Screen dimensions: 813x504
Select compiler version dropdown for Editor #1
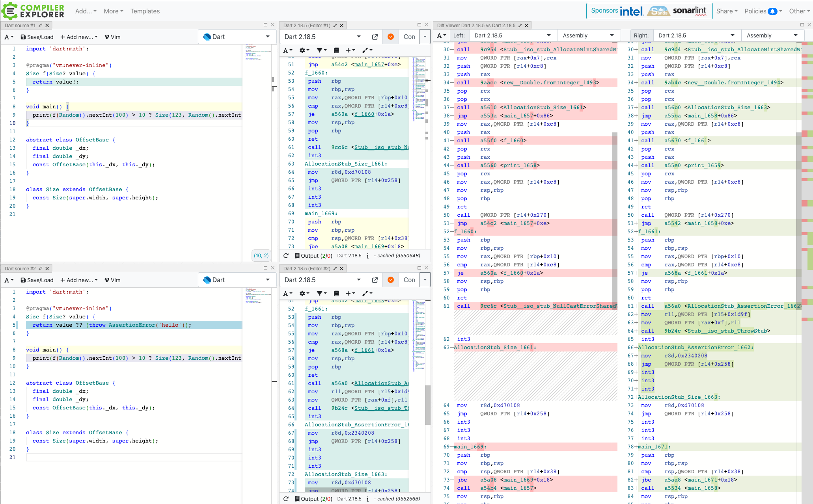click(x=323, y=37)
